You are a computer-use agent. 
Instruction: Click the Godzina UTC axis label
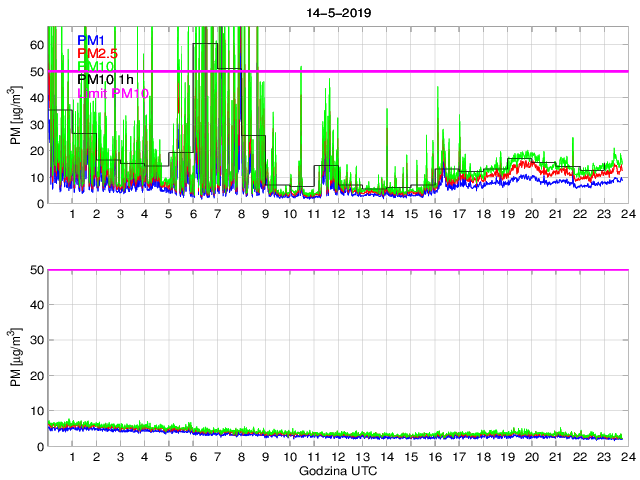click(x=337, y=470)
